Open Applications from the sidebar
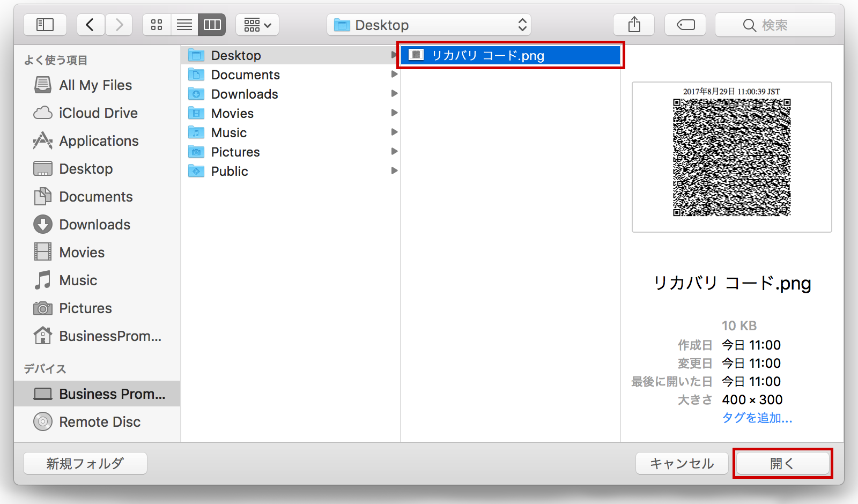Screen dimensions: 858x504 99,141
